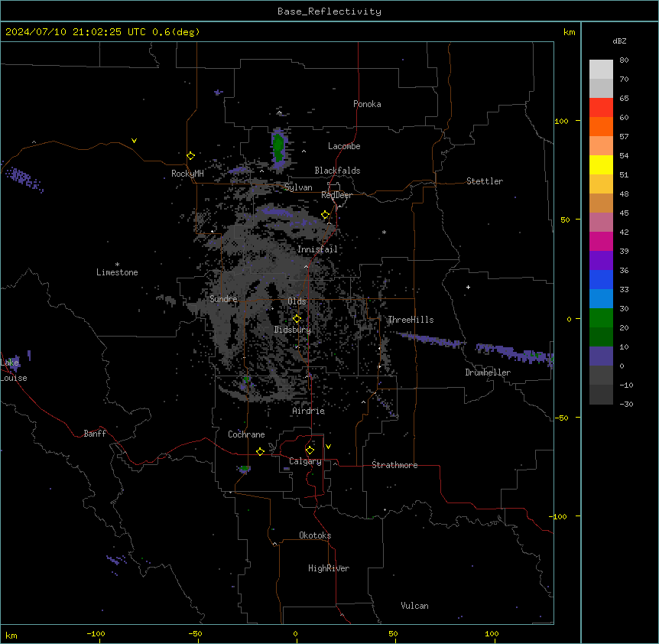Click the 50 tick on the right axis
659x644 pixels.
pos(565,220)
